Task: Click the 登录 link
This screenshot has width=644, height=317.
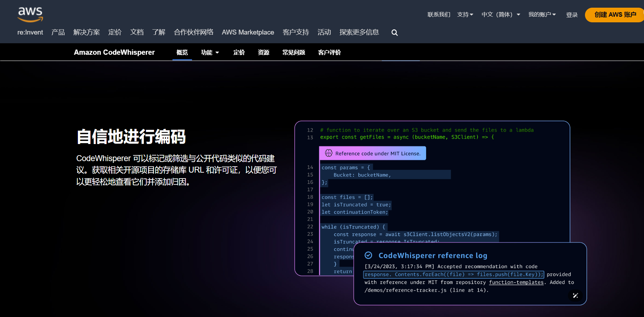Action: click(x=572, y=15)
